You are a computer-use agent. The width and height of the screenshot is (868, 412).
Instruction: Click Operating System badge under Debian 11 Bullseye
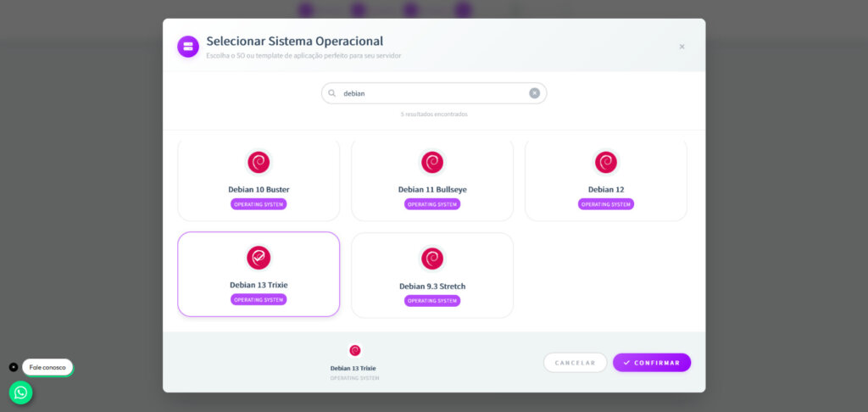pos(432,204)
